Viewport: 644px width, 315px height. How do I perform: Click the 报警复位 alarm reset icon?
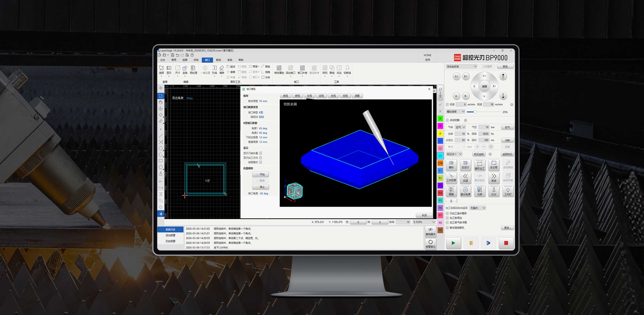(x=430, y=243)
